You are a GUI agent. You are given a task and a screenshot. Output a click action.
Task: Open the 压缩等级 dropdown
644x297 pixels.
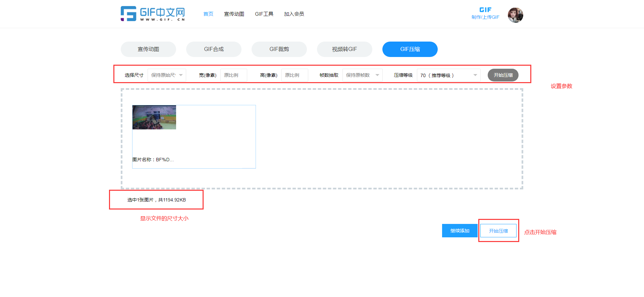(448, 75)
